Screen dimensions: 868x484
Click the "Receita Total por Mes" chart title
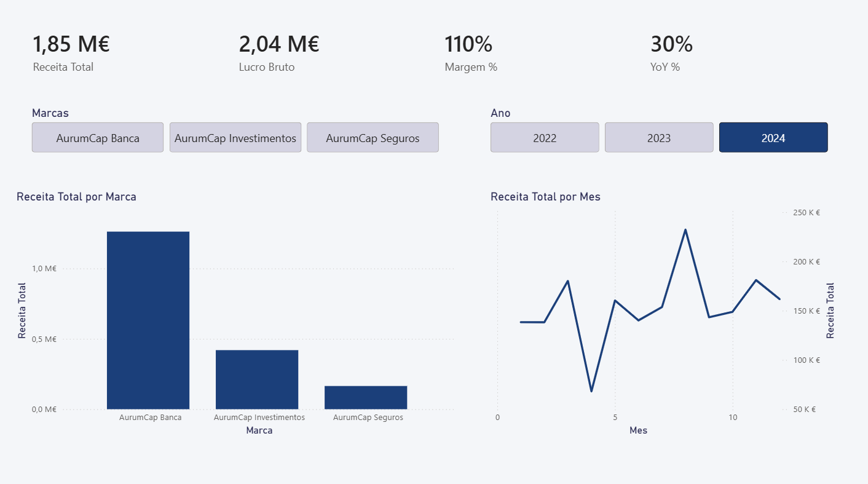545,197
